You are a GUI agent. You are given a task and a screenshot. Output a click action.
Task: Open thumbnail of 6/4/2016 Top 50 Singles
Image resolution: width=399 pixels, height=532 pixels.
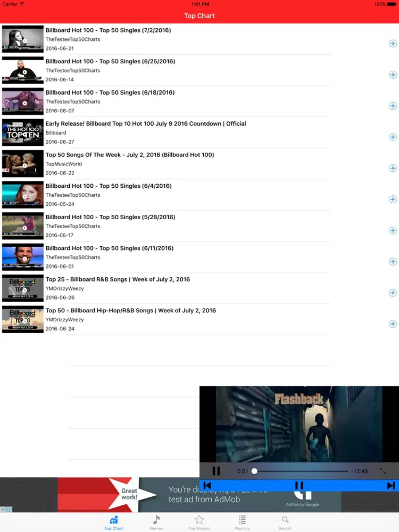point(23,195)
